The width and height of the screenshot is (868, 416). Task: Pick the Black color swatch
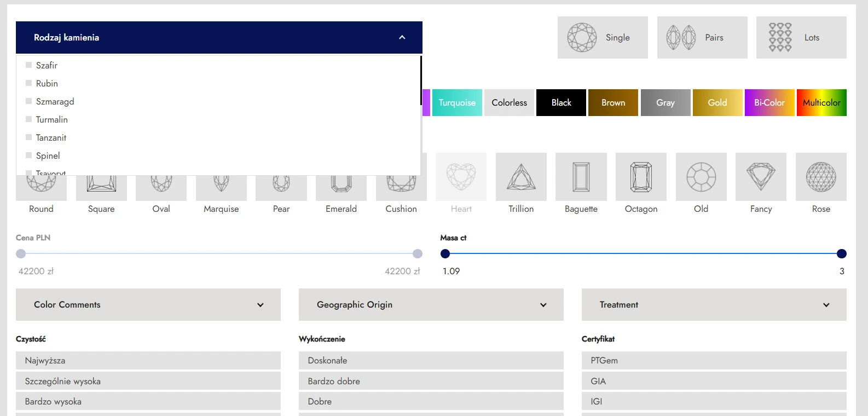coord(561,102)
